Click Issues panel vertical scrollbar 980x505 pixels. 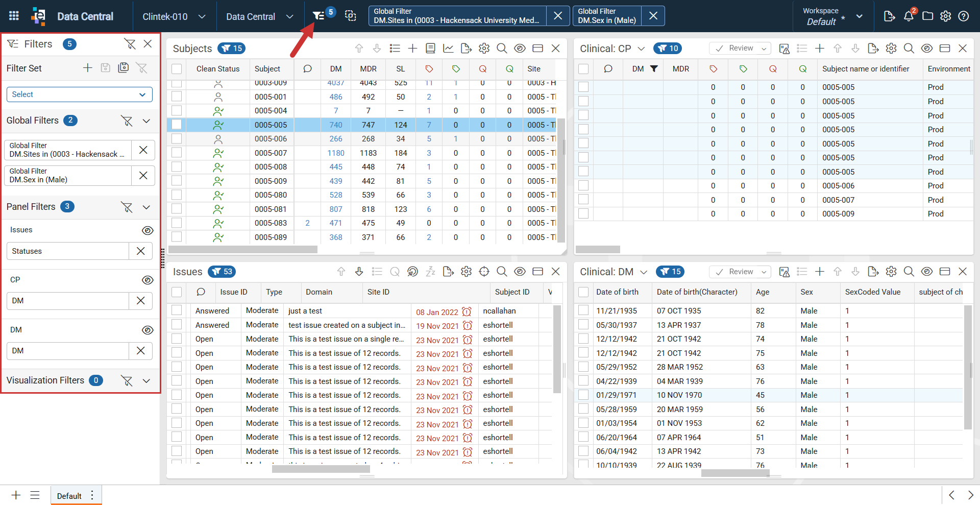pos(557,349)
